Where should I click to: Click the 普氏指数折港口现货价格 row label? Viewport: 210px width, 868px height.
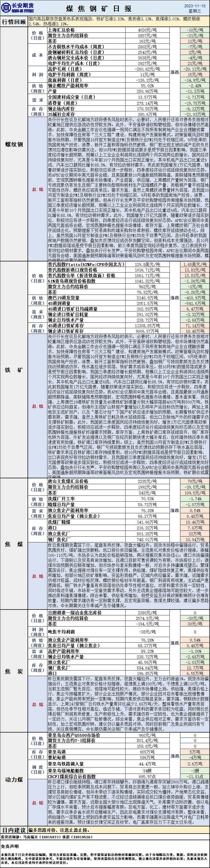[73, 270]
